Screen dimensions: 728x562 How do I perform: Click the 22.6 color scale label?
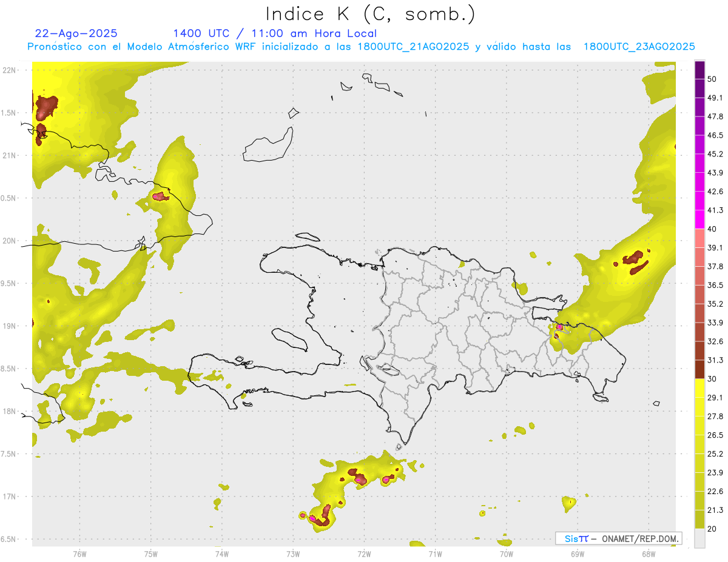(715, 492)
